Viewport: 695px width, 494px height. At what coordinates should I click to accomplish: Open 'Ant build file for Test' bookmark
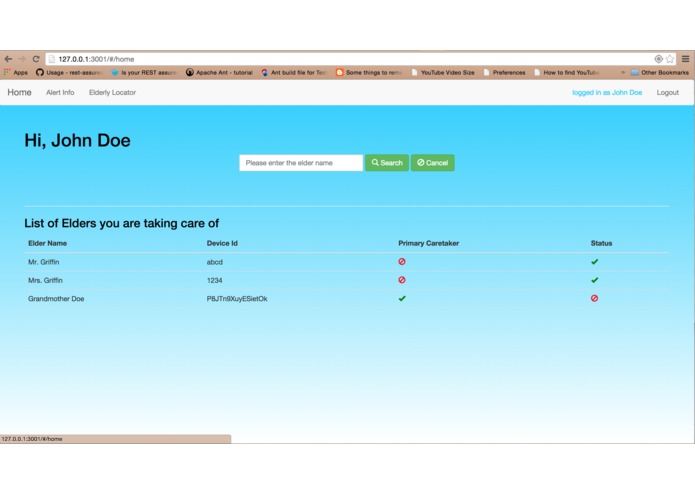pos(294,72)
